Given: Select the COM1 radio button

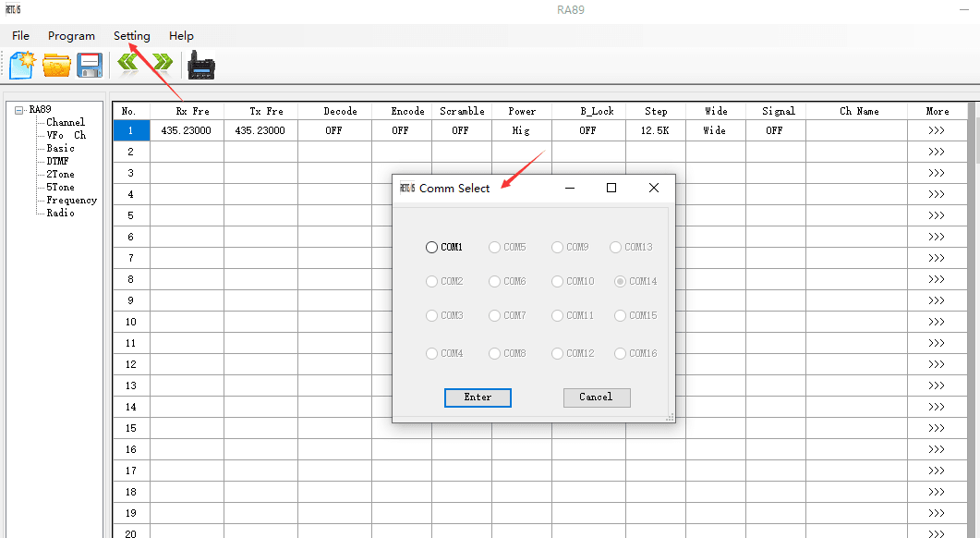Looking at the screenshot, I should [x=431, y=248].
